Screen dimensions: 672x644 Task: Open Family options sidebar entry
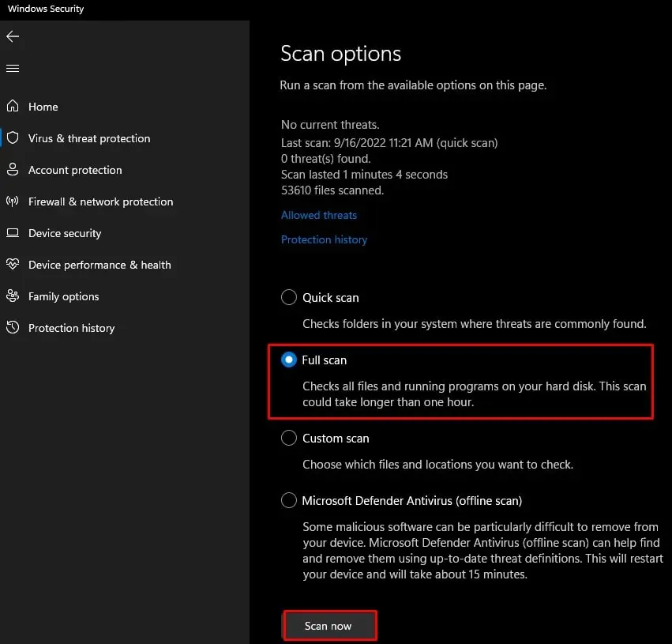63,296
